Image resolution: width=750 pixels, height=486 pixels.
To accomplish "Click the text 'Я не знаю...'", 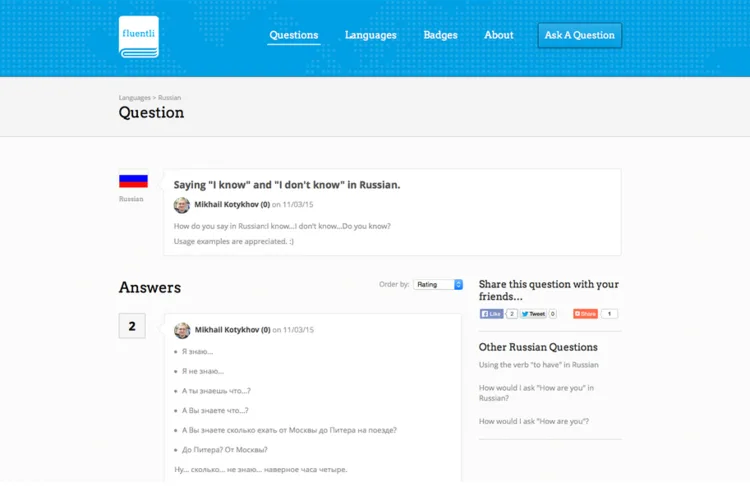I will pyautogui.click(x=203, y=371).
